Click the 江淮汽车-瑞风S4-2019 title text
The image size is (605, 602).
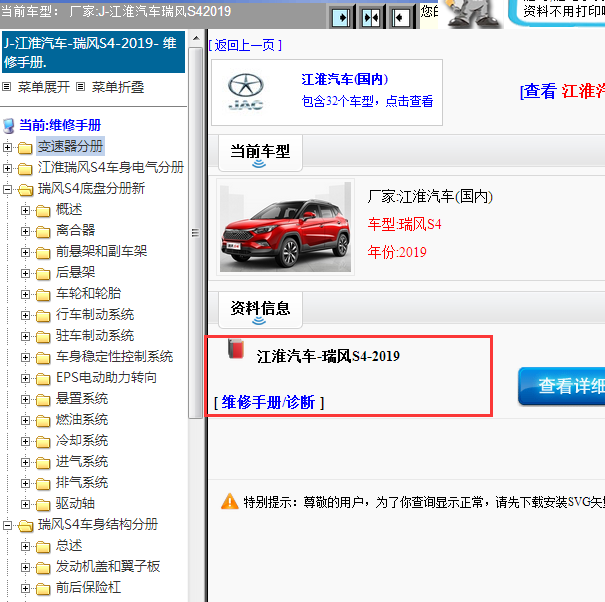click(x=328, y=356)
